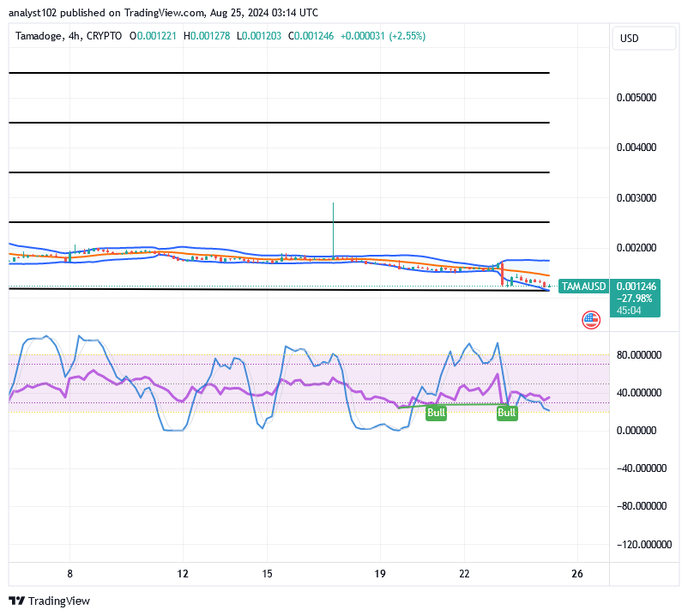Viewport: 688px width, 616px height.
Task: Click date 8 on the time axis
Action: (69, 573)
